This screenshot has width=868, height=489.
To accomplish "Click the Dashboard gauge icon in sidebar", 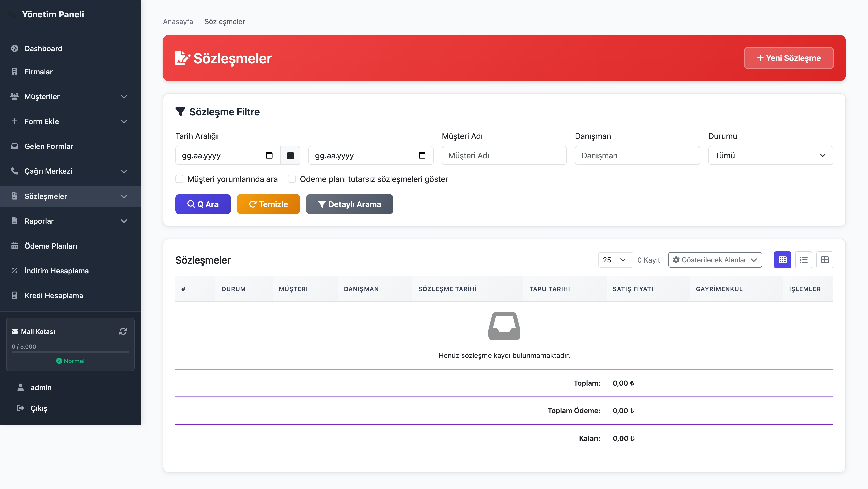I will [15, 48].
